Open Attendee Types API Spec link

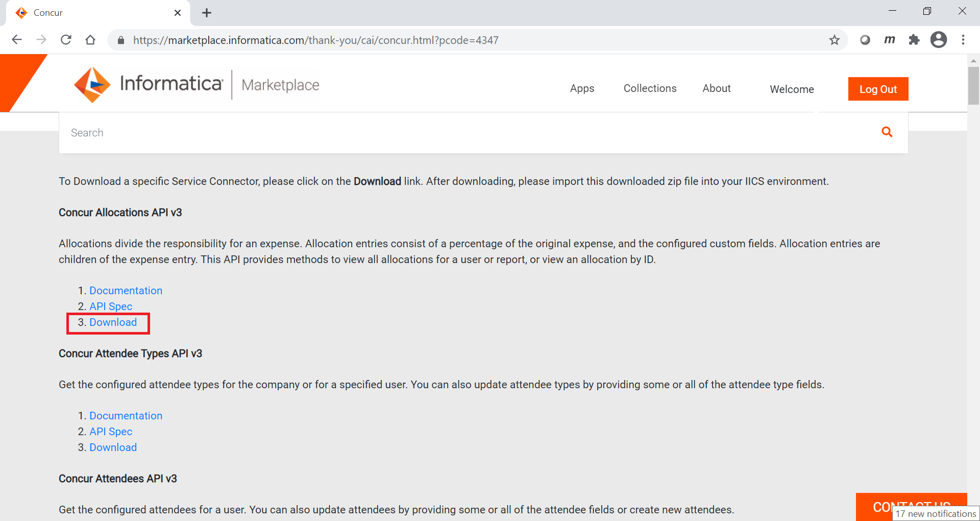pyautogui.click(x=111, y=432)
